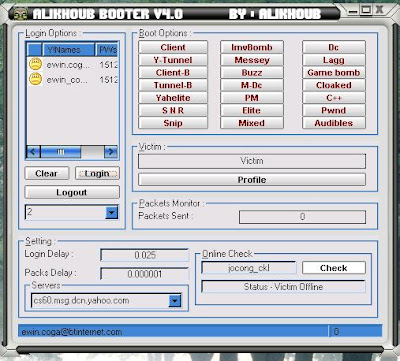Click the app logo icon in title bar
Viewport: 400px width, 361px height.
tap(20, 15)
